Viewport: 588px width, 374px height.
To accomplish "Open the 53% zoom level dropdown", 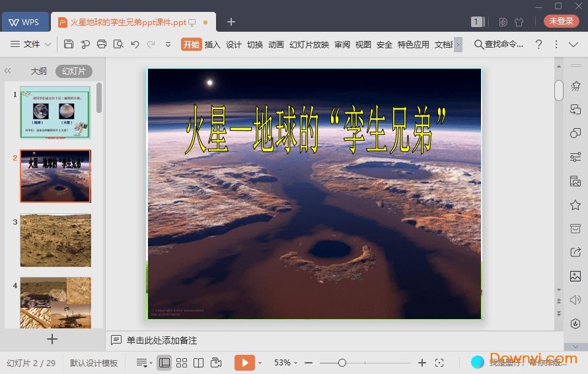I will click(286, 363).
